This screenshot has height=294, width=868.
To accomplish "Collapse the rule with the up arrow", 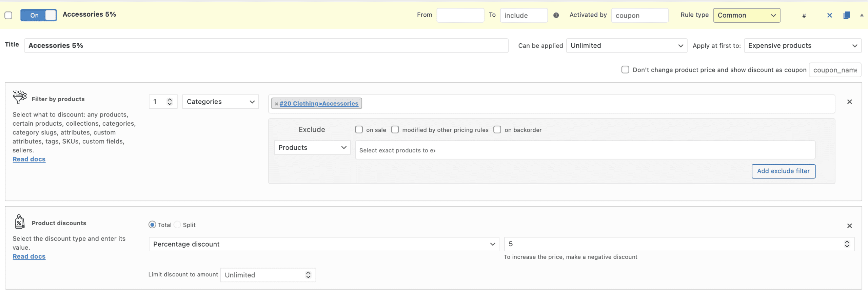I will point(862,15).
